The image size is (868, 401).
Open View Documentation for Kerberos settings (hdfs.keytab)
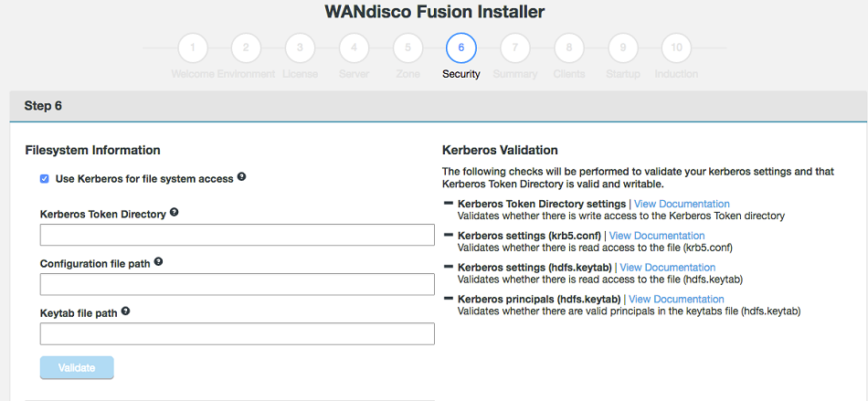point(668,268)
